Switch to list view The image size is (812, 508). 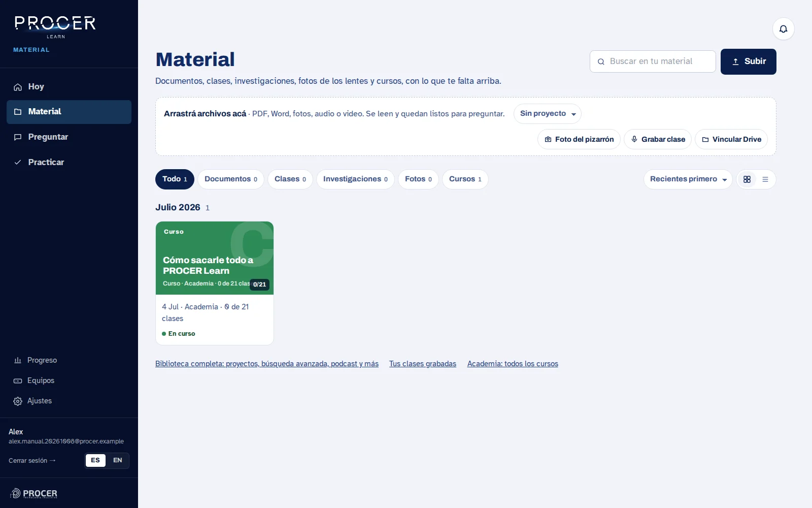point(765,179)
